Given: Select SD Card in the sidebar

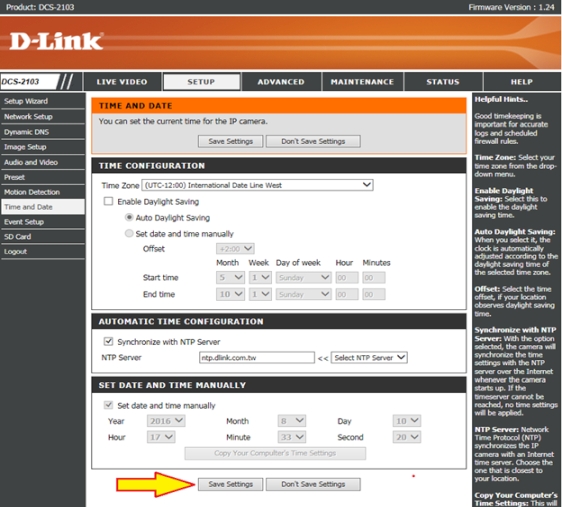Looking at the screenshot, I should tap(43, 236).
